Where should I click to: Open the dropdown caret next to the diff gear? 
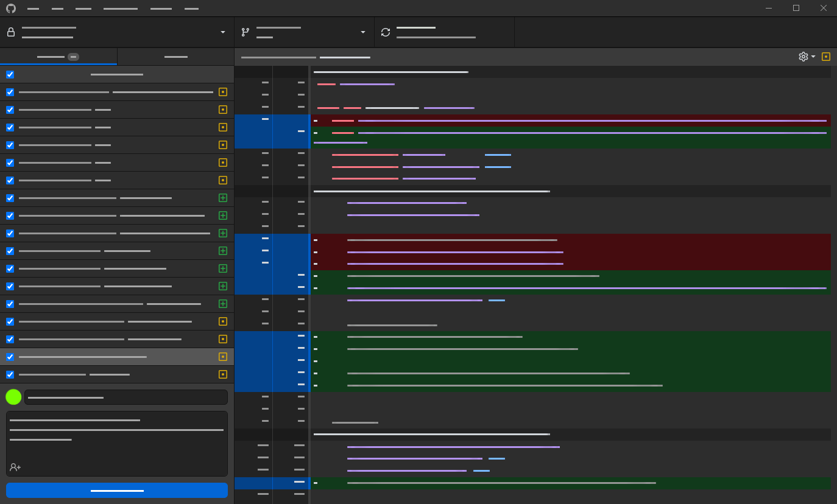(813, 57)
